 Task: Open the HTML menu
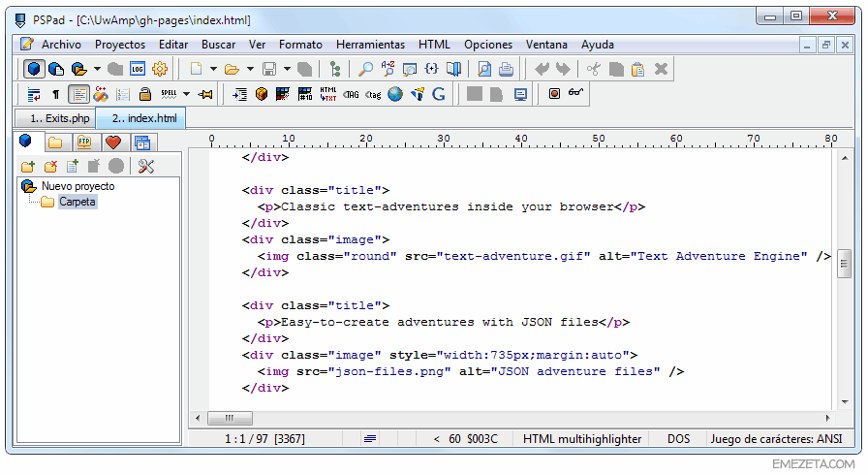(434, 45)
